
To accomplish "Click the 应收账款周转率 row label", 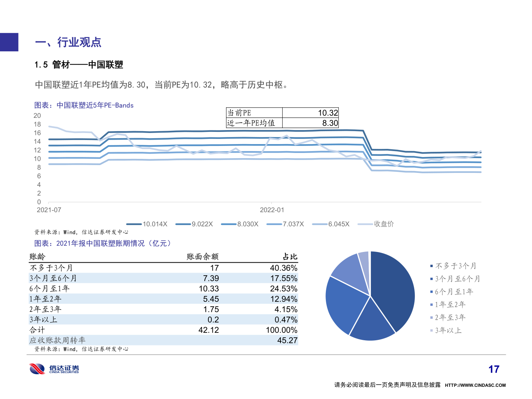I will [57, 340].
